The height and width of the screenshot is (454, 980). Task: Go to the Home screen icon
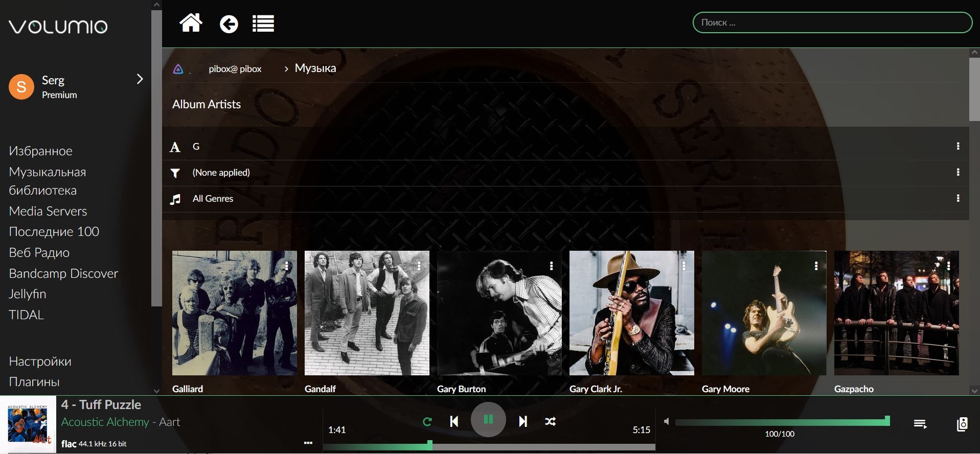[191, 23]
